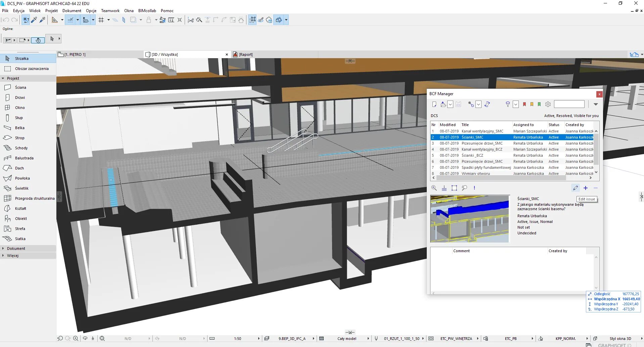Toggle guide lines button in toolbar
This screenshot has width=644, height=347.
click(x=70, y=20)
